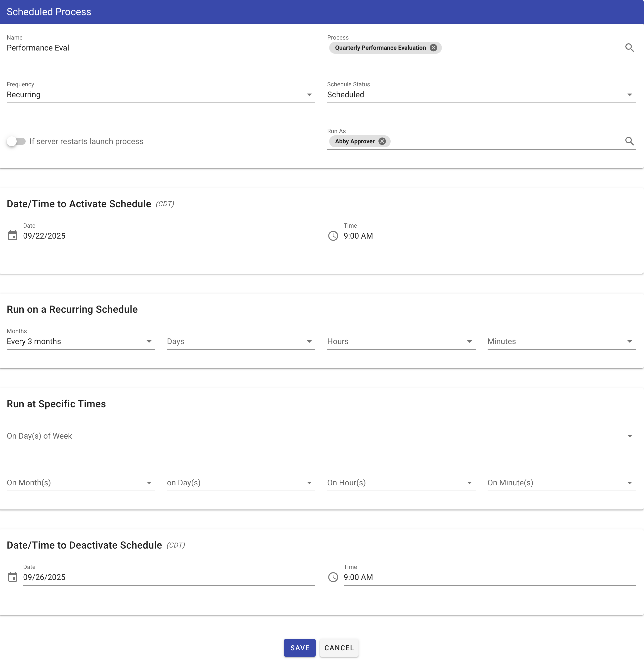Open the deactivation date calendar picker
644x664 pixels.
tap(13, 577)
